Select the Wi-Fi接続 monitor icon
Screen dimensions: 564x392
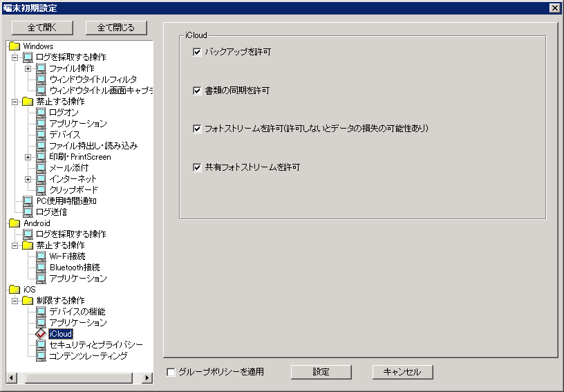point(41,256)
